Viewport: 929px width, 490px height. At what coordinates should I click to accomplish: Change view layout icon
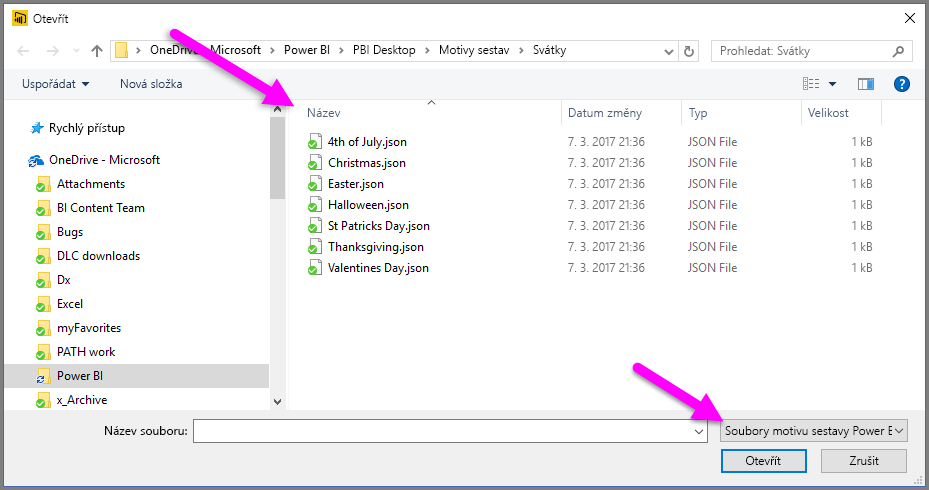tap(811, 84)
